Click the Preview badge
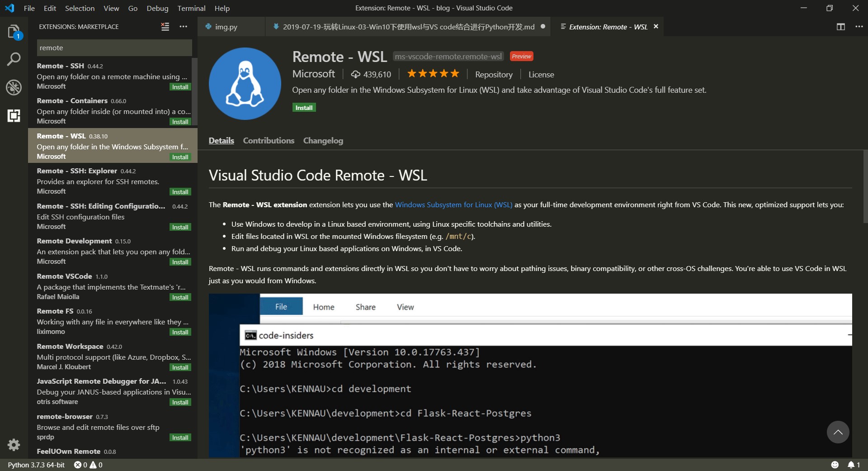This screenshot has height=471, width=868. pyautogui.click(x=521, y=56)
